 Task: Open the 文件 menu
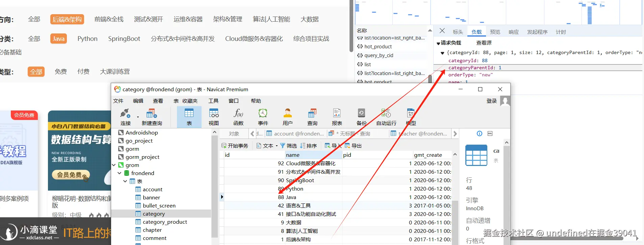(x=118, y=101)
